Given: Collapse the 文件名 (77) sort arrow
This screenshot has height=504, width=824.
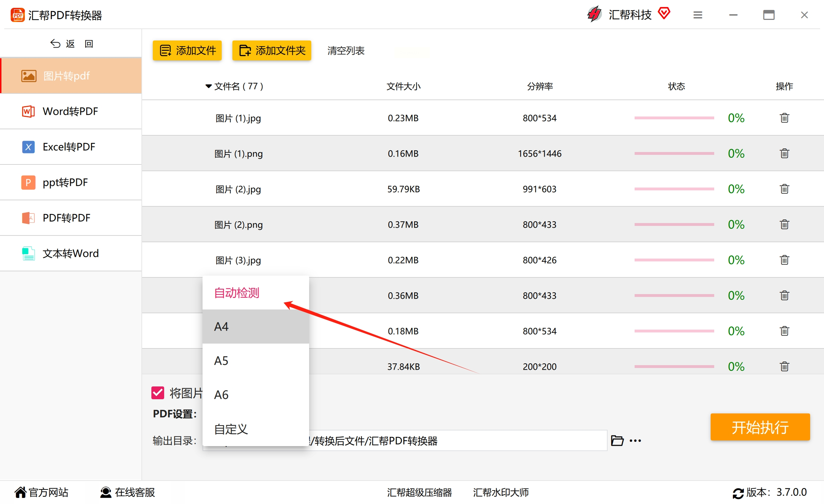Looking at the screenshot, I should [x=209, y=86].
